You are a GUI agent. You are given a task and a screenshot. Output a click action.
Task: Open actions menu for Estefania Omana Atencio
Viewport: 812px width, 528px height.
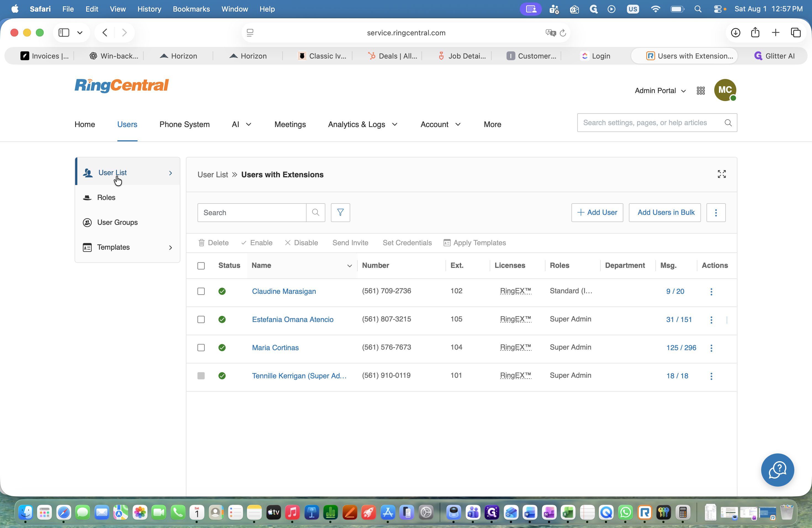711,320
